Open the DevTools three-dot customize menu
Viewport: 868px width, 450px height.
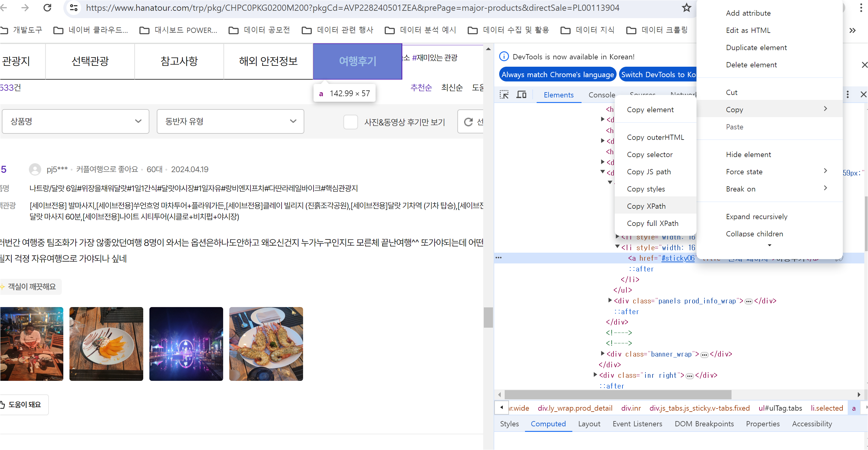click(x=847, y=95)
